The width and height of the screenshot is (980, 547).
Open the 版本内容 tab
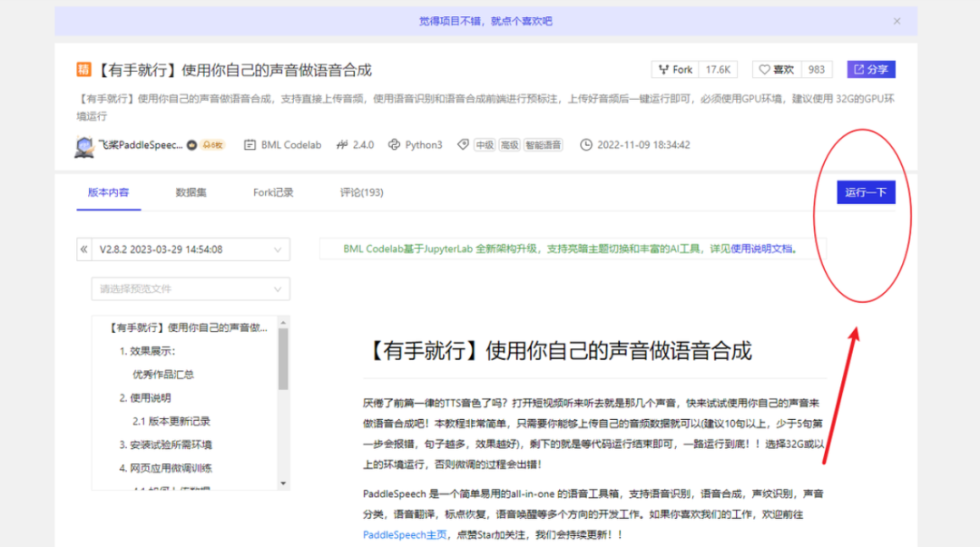tap(108, 192)
